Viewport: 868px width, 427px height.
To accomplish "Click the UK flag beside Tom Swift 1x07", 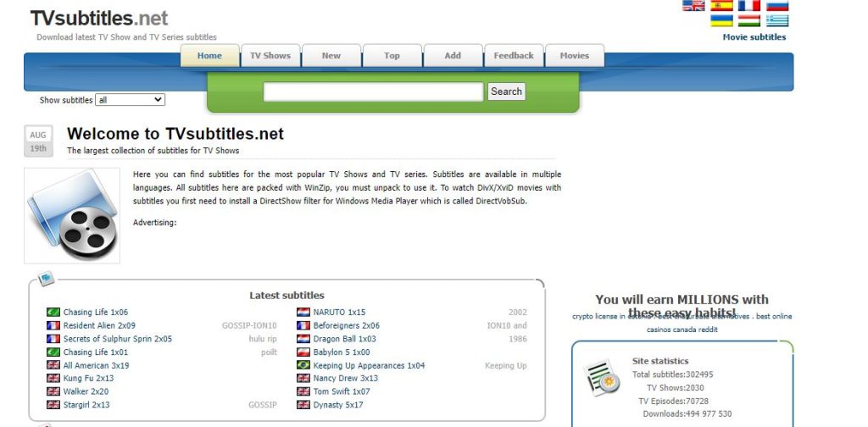I will pos(303,391).
